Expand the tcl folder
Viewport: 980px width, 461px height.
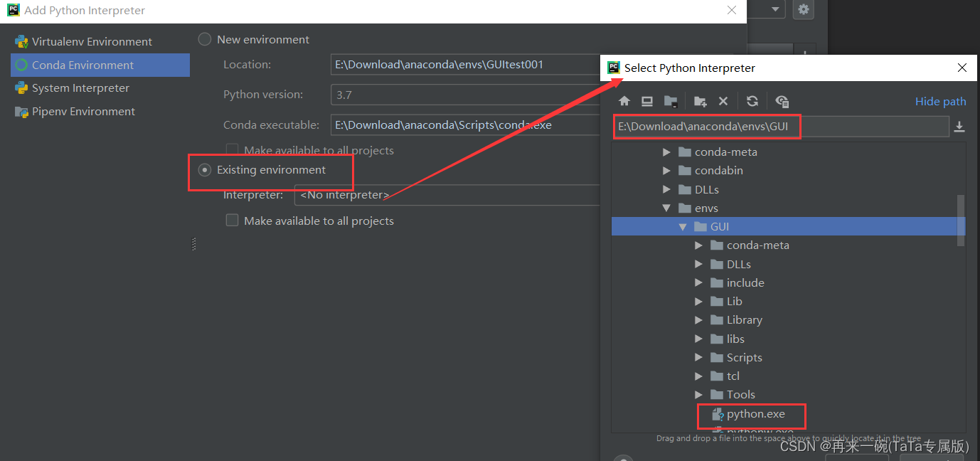[698, 376]
